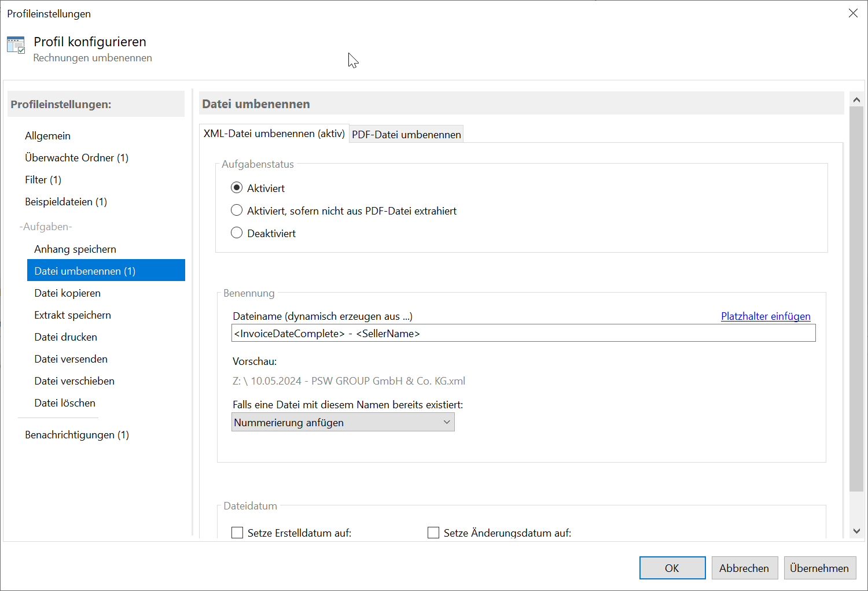Click the Abbrechen button
Viewport: 868px width, 591px height.
click(744, 568)
